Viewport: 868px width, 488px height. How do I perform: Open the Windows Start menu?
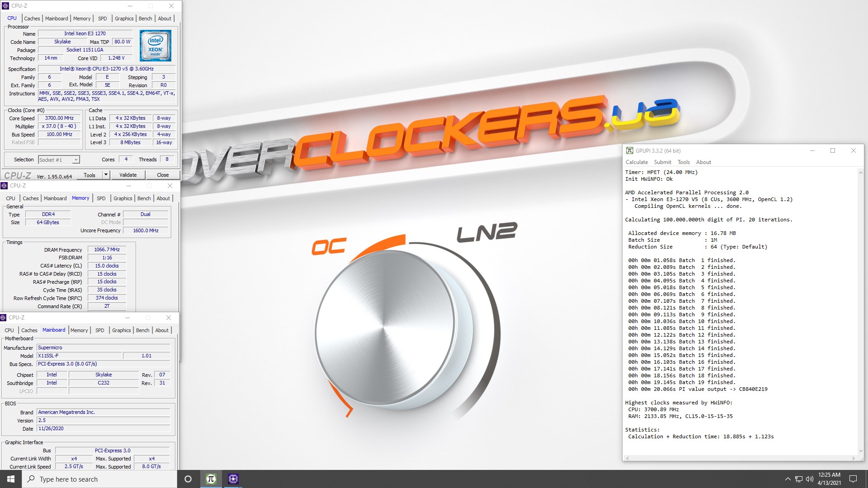point(11,479)
